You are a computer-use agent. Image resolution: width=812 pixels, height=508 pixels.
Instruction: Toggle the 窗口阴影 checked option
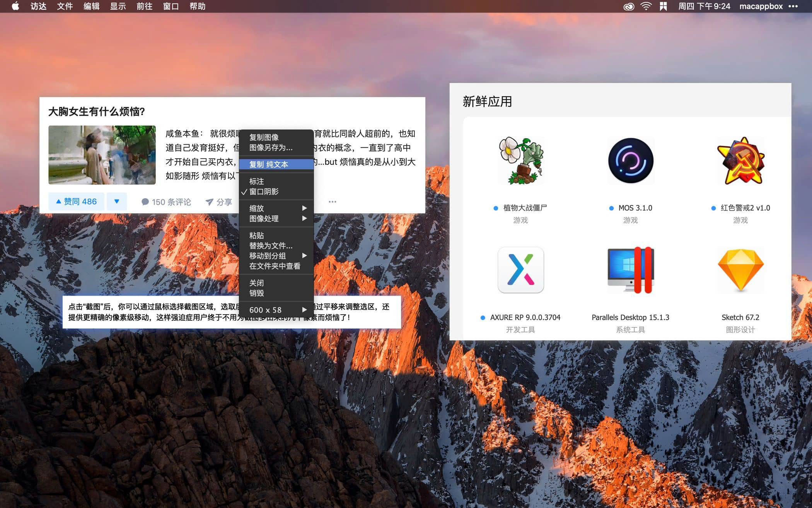click(x=264, y=192)
